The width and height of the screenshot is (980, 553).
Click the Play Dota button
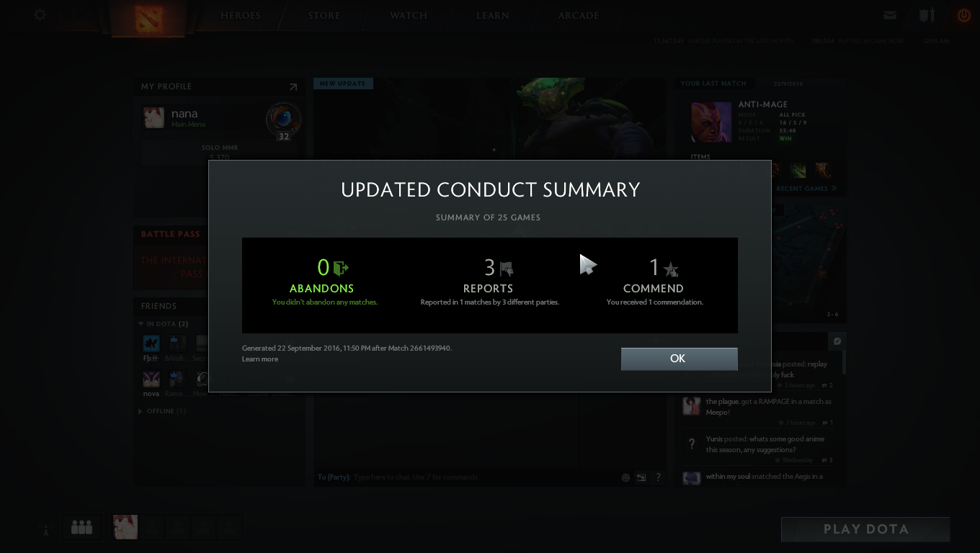(x=865, y=529)
